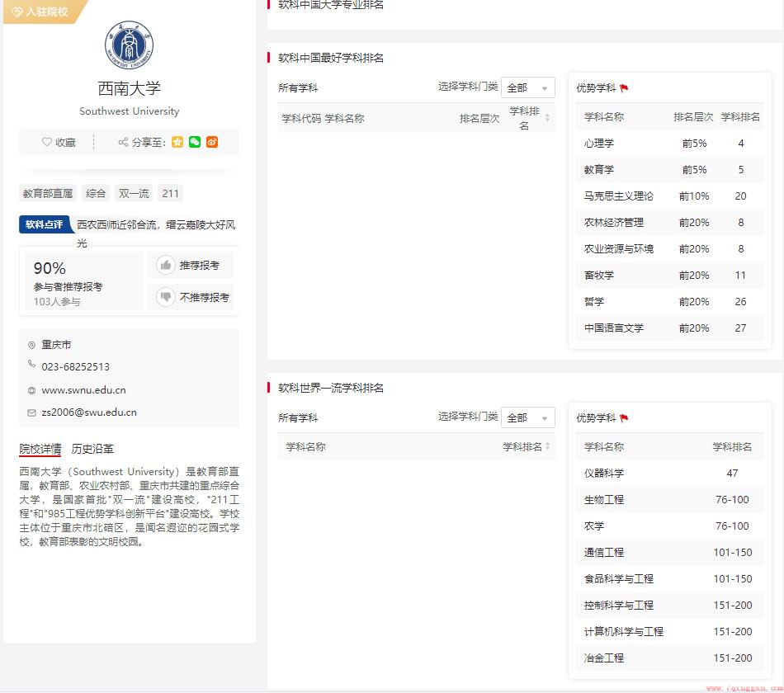
Task: Click the 综合 tag
Action: (96, 194)
